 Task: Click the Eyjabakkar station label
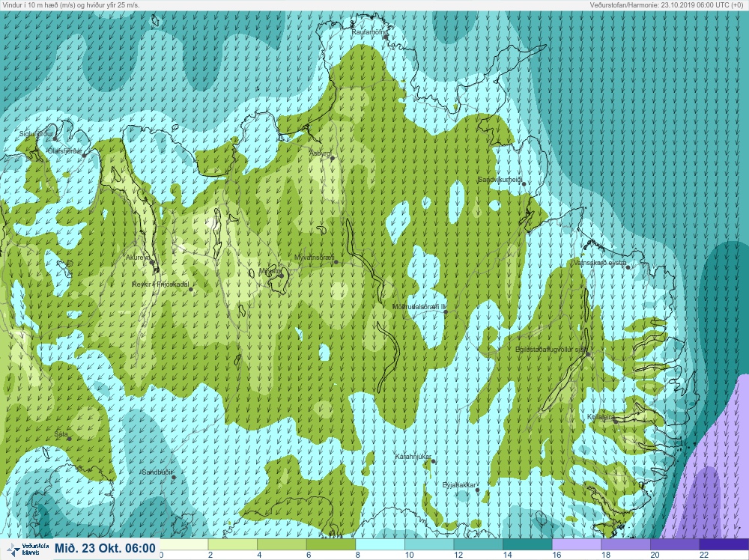coord(459,485)
